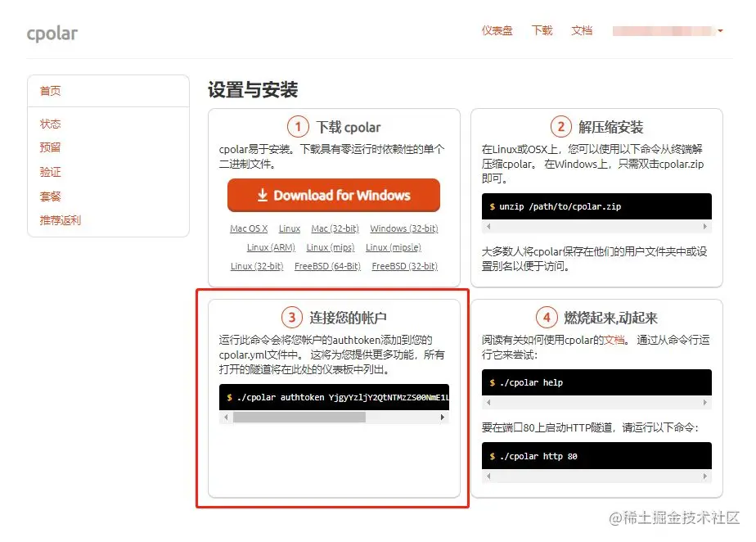
Task: Click authtoken scrollbar left arrow
Action: click(226, 417)
